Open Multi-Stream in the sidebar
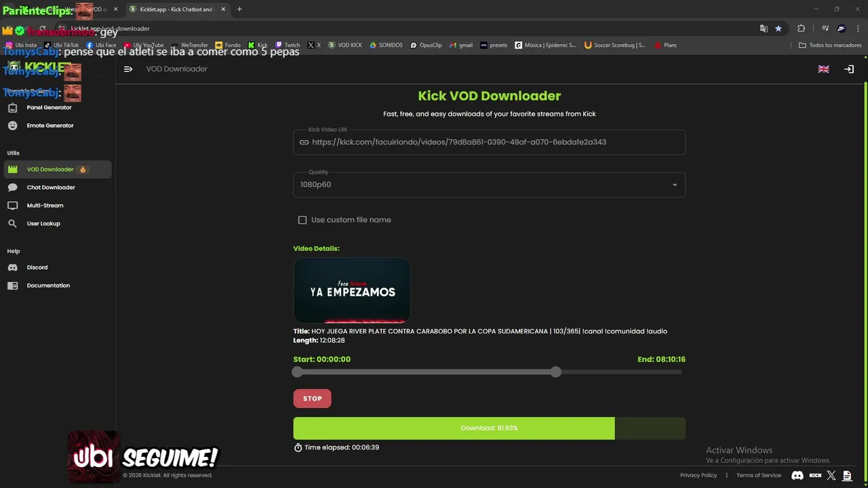Screen dimensions: 868x488 58,205
